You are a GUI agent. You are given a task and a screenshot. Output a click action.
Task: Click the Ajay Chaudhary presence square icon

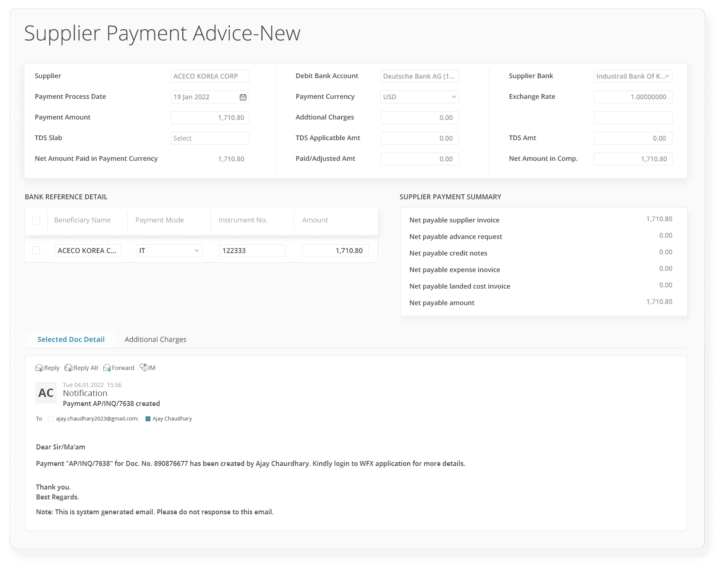pyautogui.click(x=148, y=419)
